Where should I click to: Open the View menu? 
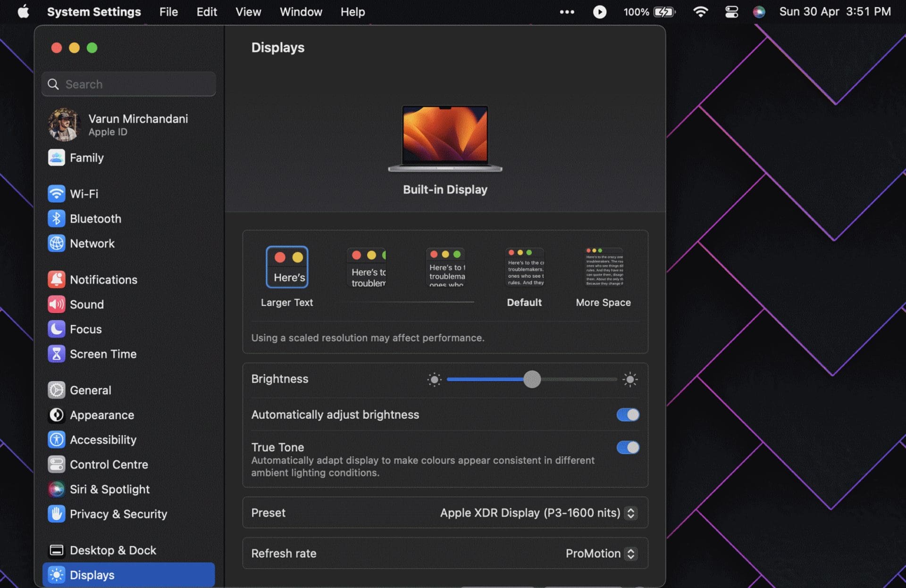248,12
